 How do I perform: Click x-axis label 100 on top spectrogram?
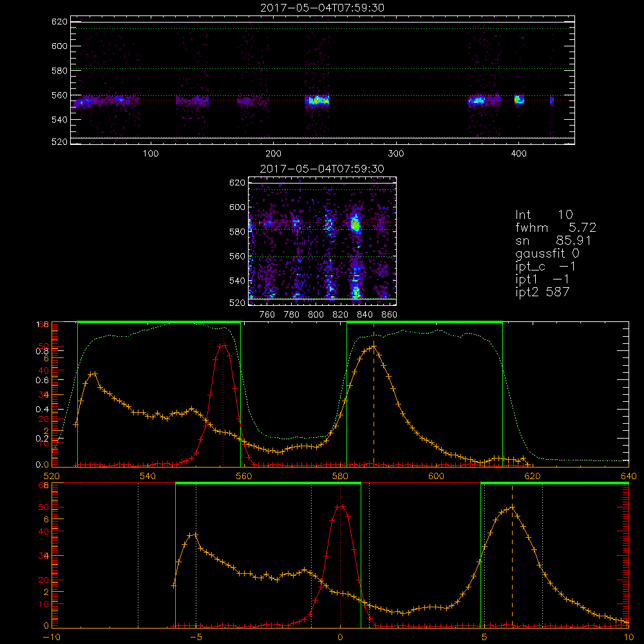pyautogui.click(x=151, y=154)
